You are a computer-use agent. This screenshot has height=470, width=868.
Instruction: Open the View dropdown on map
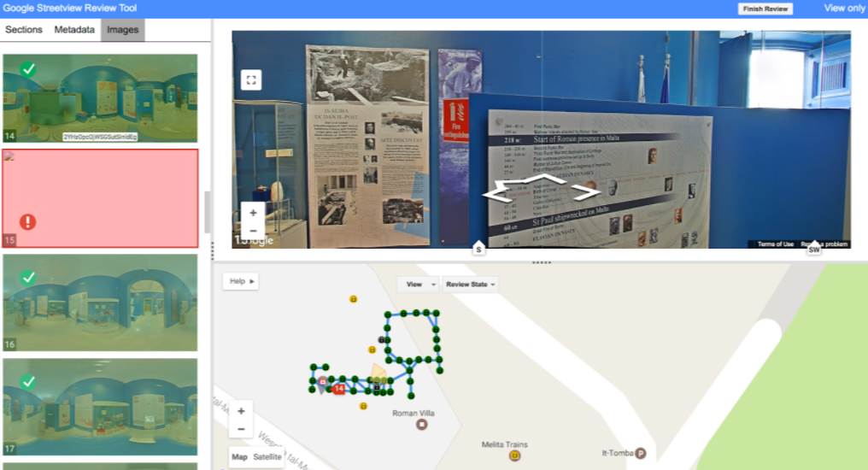click(418, 285)
